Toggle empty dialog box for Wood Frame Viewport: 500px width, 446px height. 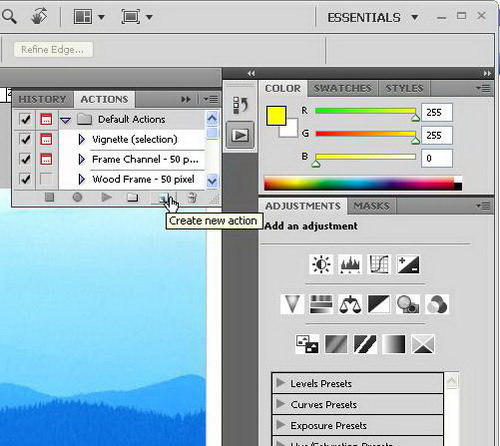pyautogui.click(x=46, y=179)
